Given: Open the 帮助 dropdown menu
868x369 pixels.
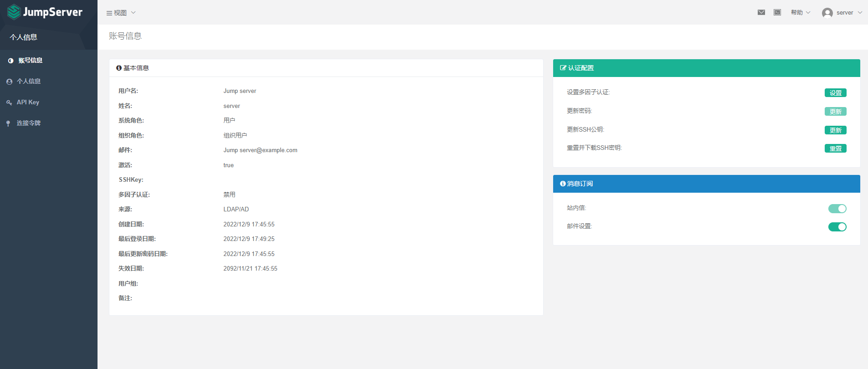Looking at the screenshot, I should pyautogui.click(x=801, y=12).
